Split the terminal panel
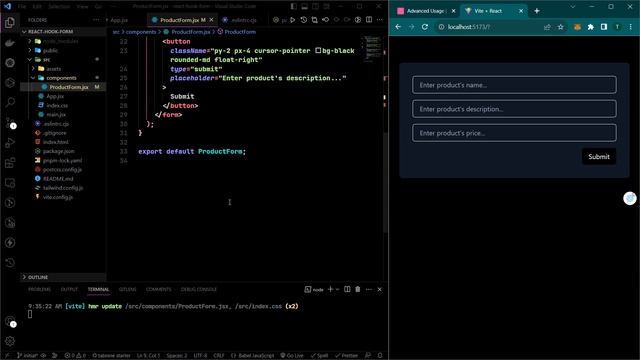 coord(347,289)
